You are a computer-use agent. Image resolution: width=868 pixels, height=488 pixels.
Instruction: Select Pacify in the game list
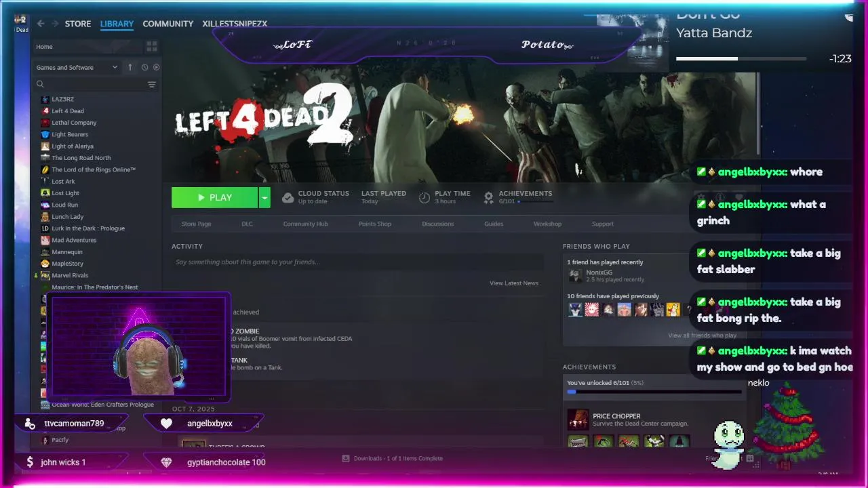point(60,440)
